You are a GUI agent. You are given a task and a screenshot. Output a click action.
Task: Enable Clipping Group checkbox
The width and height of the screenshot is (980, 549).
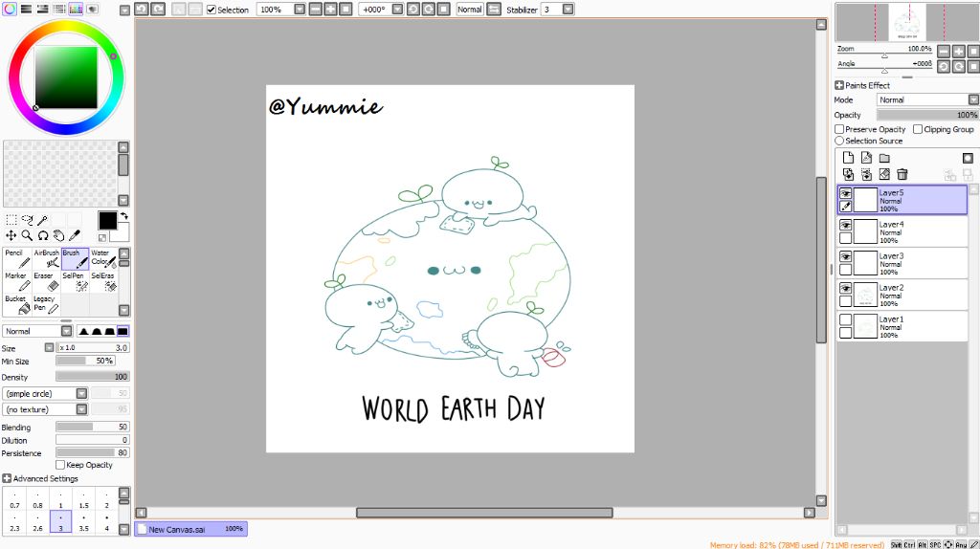click(918, 129)
